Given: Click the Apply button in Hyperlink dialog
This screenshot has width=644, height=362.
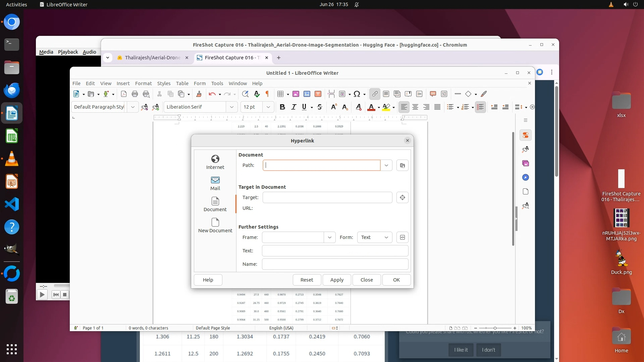Looking at the screenshot, I should [337, 280].
